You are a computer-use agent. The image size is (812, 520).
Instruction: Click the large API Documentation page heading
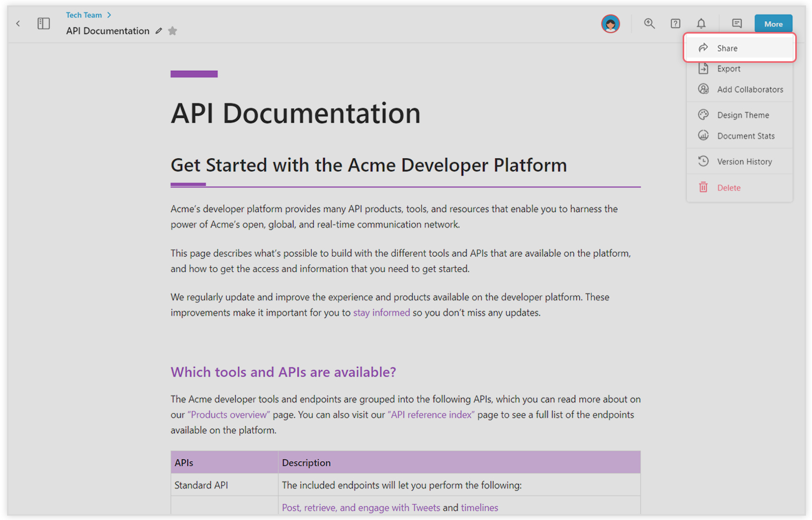point(296,113)
